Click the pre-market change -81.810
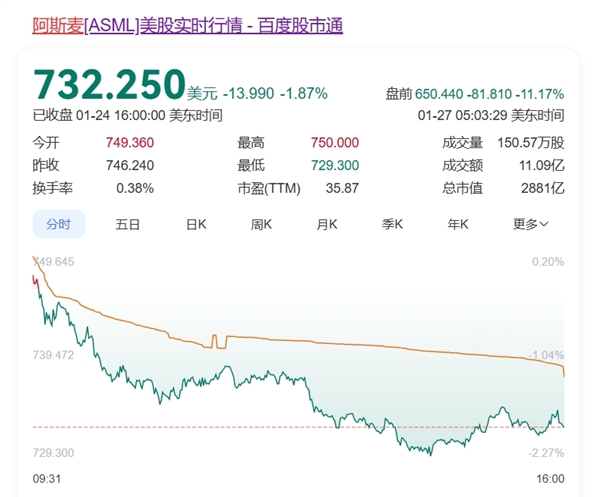This screenshot has height=497, width=600. coord(489,94)
